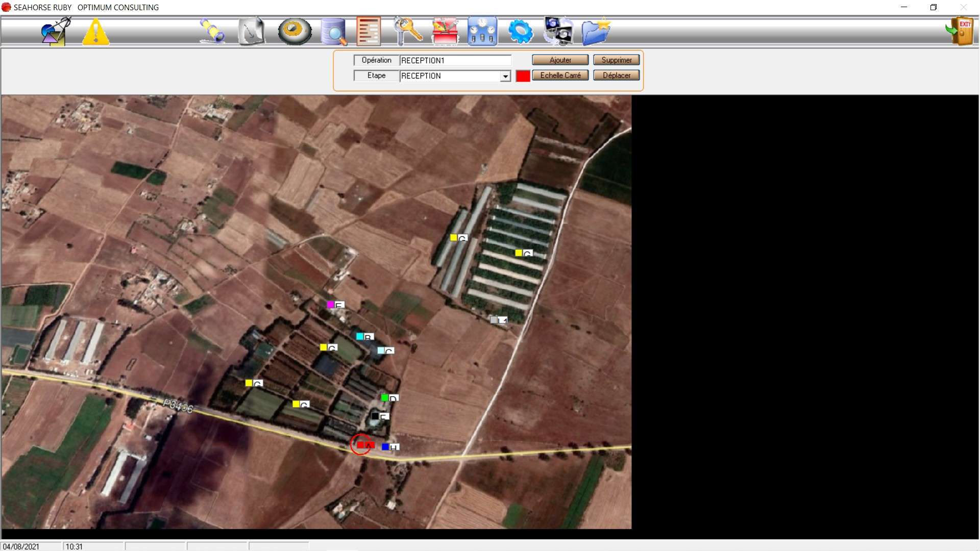Open the orange lined document report icon
This screenshot has width=980, height=551.
coord(369,32)
